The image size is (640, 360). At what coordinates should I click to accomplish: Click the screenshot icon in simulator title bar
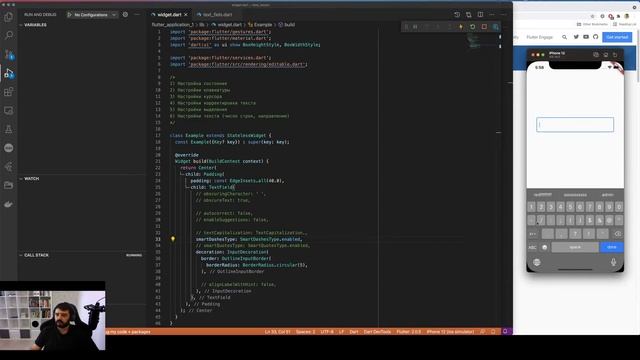coord(596,55)
